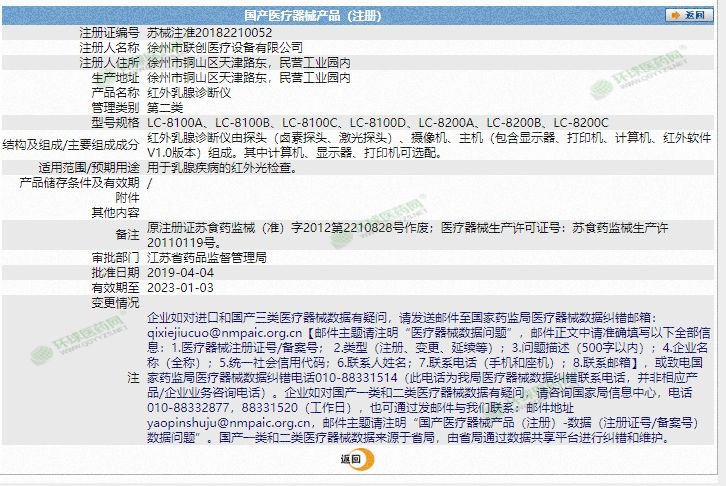Click the 型号规格 field label

115,123
